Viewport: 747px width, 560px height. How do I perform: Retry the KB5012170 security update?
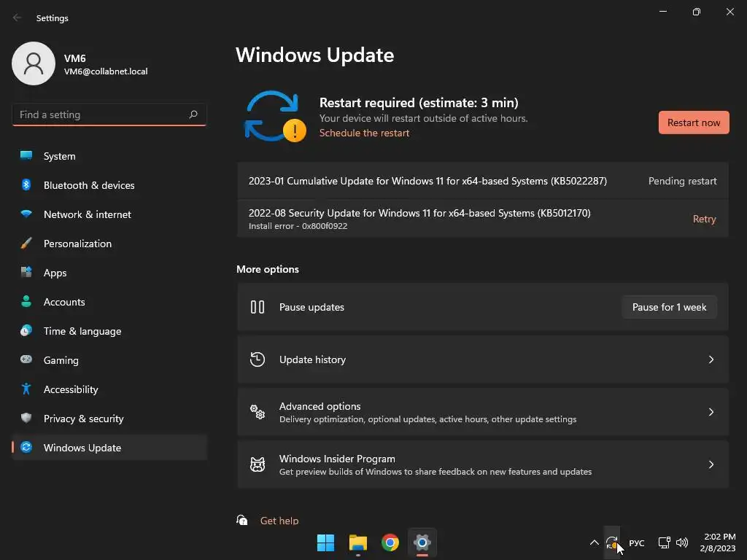pos(704,219)
